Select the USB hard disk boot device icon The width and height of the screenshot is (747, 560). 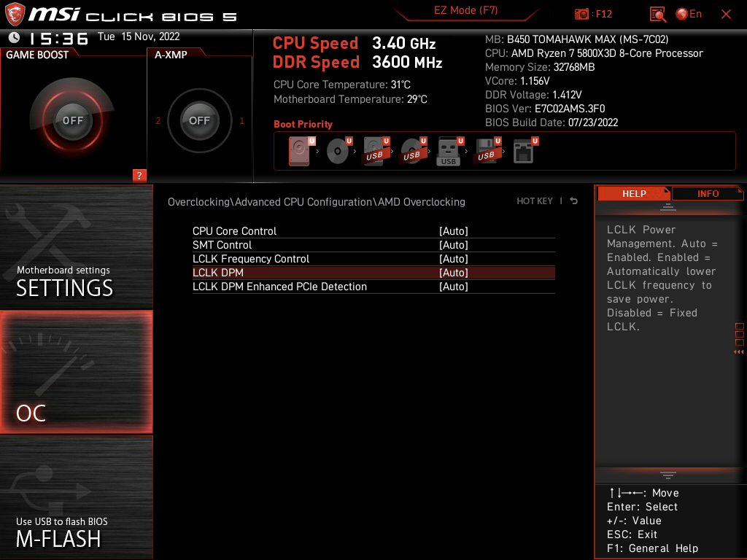[376, 151]
